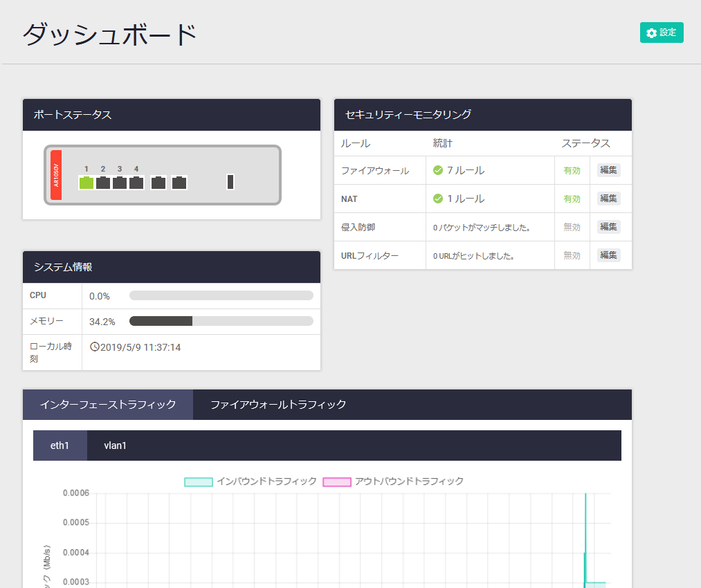Click the CPU row label

[x=38, y=295]
